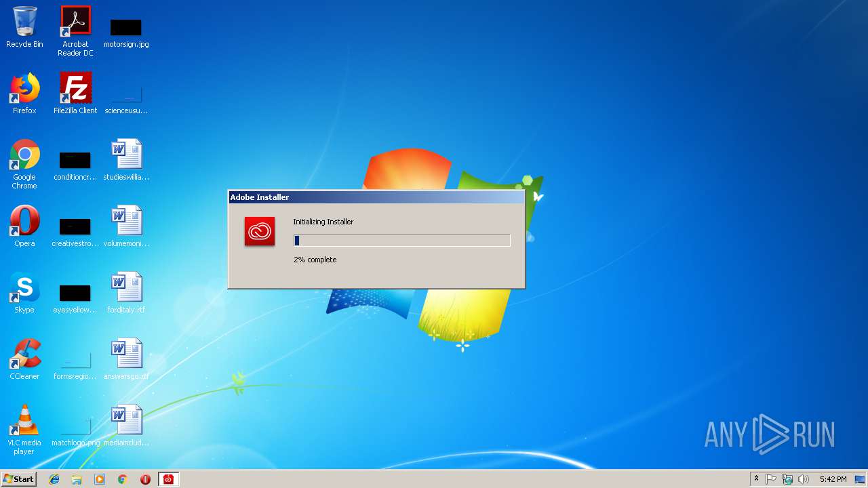
Task: Click the Google Chrome desktop shortcut
Action: 24,164
